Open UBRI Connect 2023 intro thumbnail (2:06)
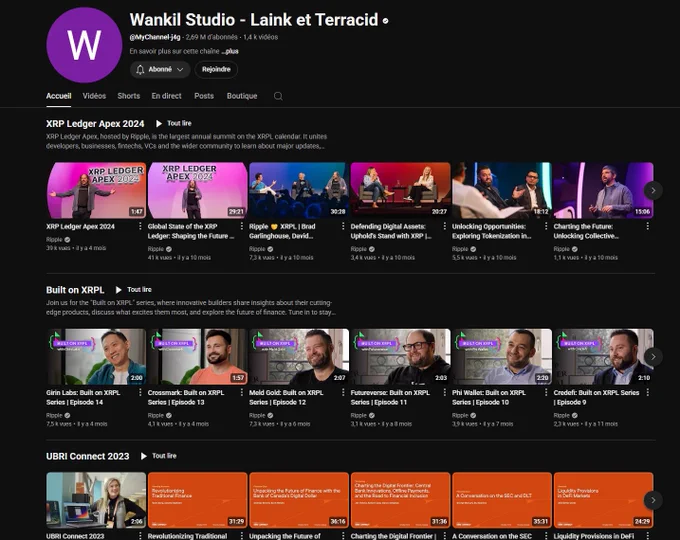Viewport: 680px width, 540px height. click(96, 500)
